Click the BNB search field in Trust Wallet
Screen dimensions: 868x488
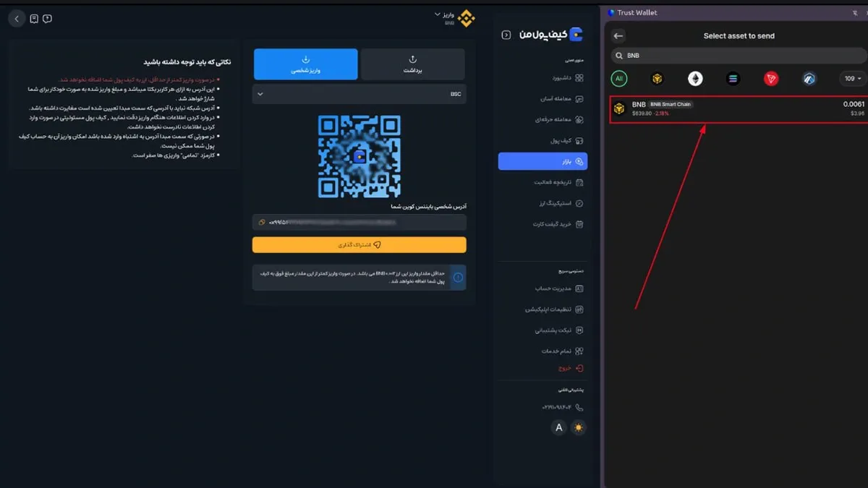(x=738, y=56)
